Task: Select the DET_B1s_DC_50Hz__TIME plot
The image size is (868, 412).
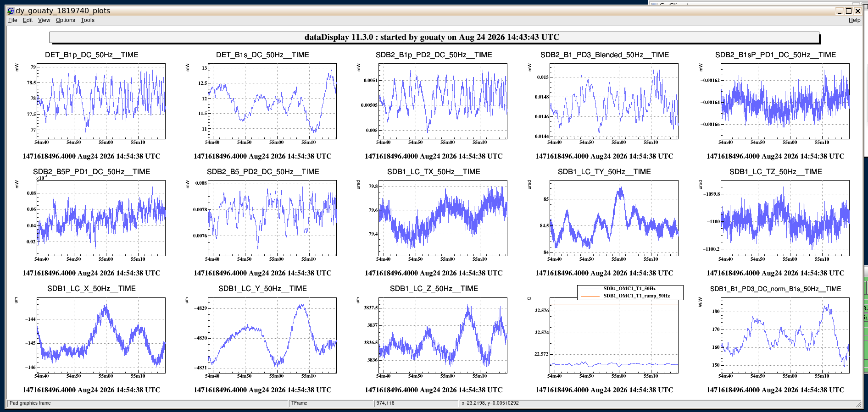Action: [x=272, y=101]
